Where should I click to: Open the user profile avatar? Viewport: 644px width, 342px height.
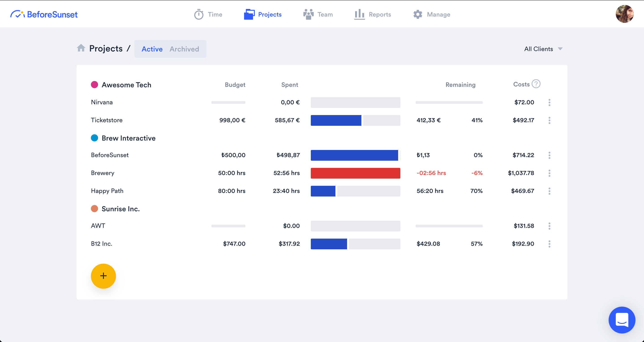625,14
